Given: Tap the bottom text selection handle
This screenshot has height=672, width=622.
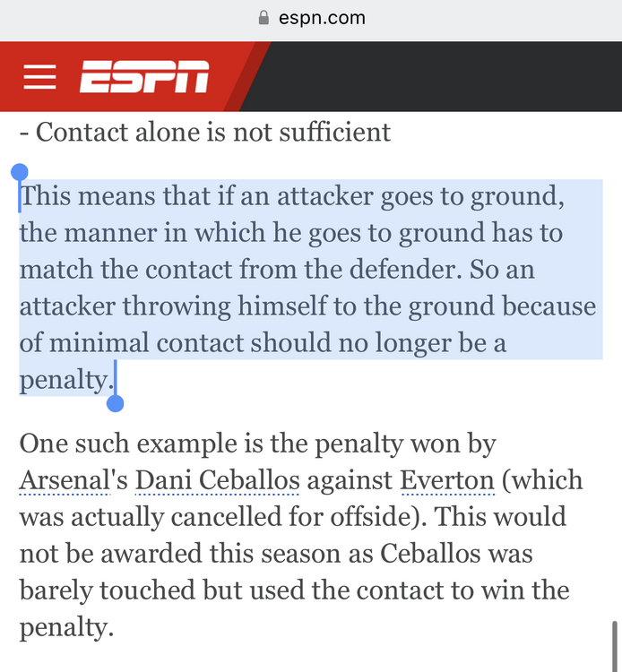Looking at the screenshot, I should click(115, 403).
